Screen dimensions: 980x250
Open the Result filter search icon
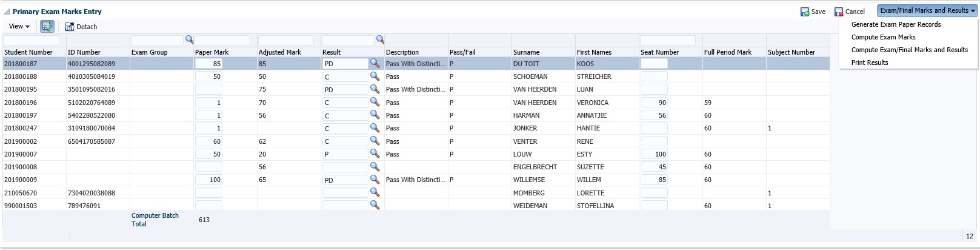(x=380, y=39)
